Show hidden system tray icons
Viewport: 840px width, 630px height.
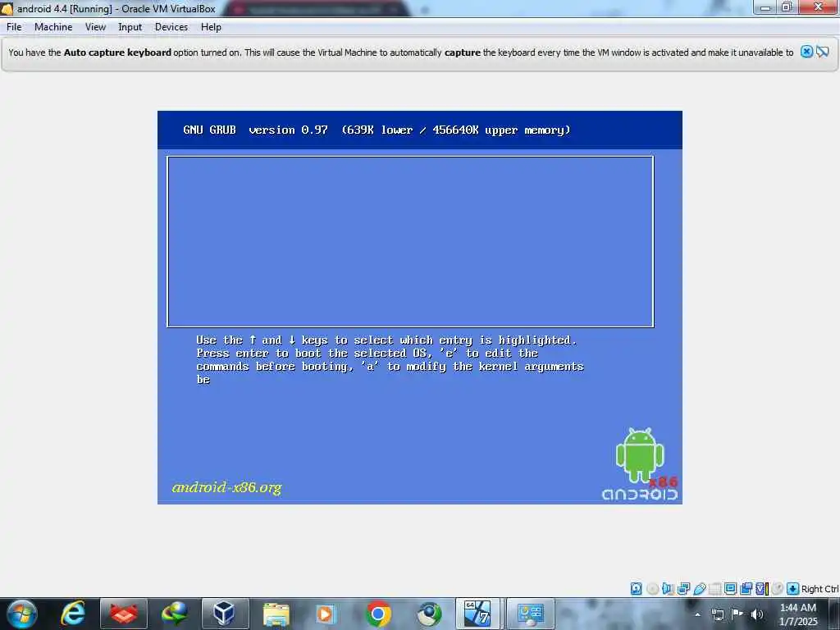click(x=697, y=614)
